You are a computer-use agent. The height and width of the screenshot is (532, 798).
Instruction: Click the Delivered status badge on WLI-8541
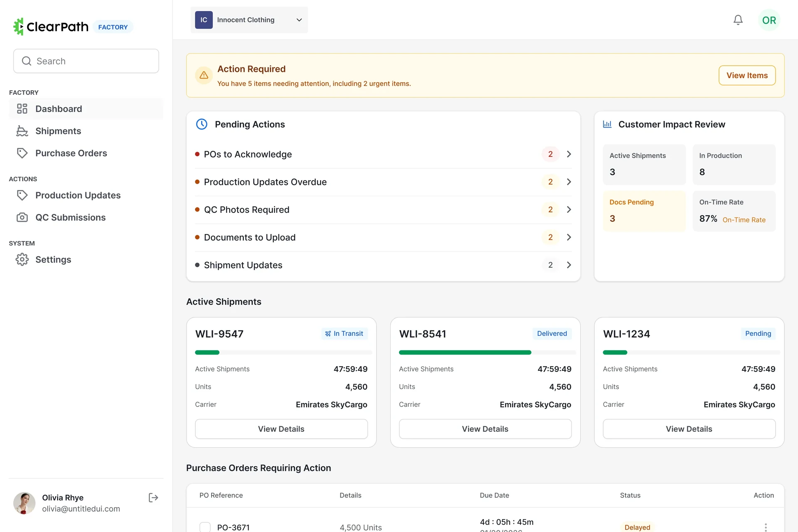pos(552,333)
